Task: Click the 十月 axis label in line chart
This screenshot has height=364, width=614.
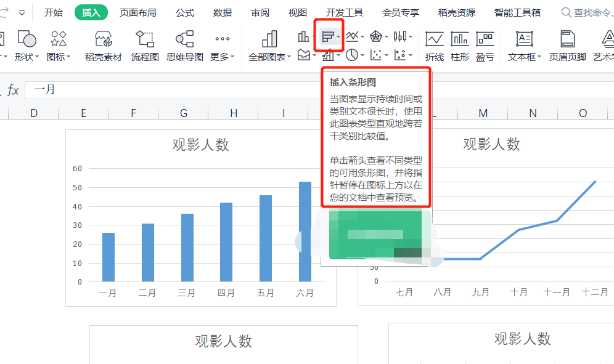Action: [518, 292]
